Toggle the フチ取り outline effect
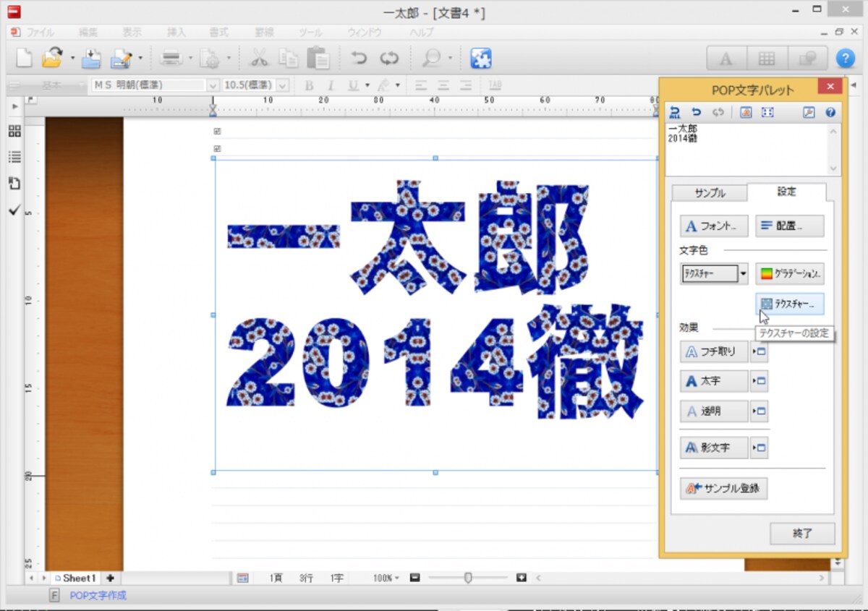Screen dimensions: 868x611 pos(713,352)
